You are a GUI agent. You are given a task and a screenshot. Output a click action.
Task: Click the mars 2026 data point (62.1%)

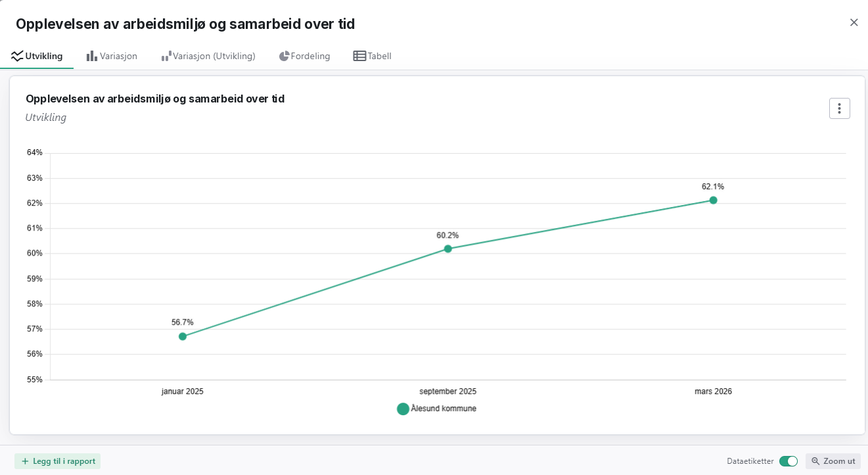713,200
